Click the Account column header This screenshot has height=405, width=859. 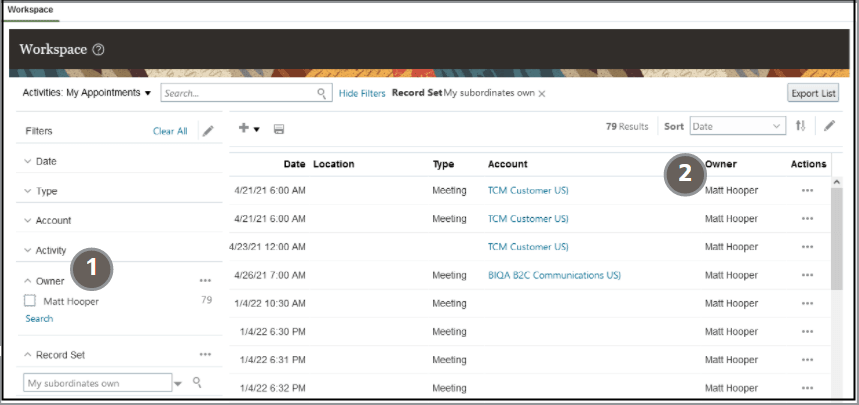(x=507, y=164)
